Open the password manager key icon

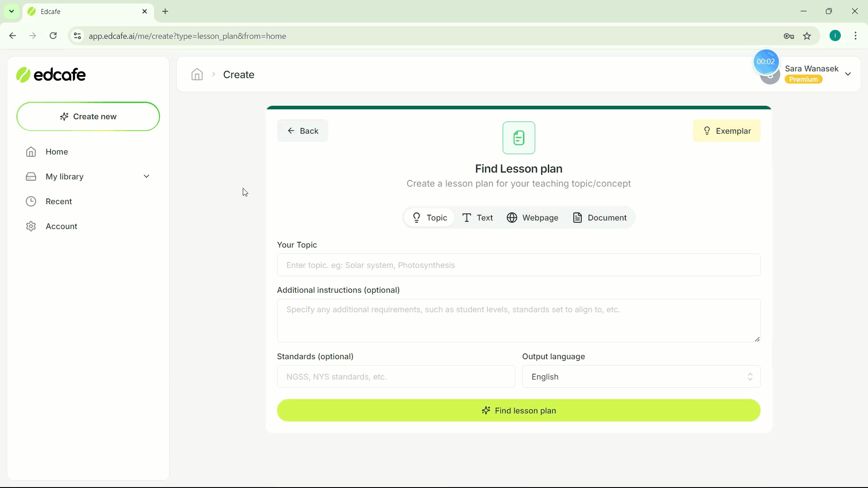(x=789, y=36)
